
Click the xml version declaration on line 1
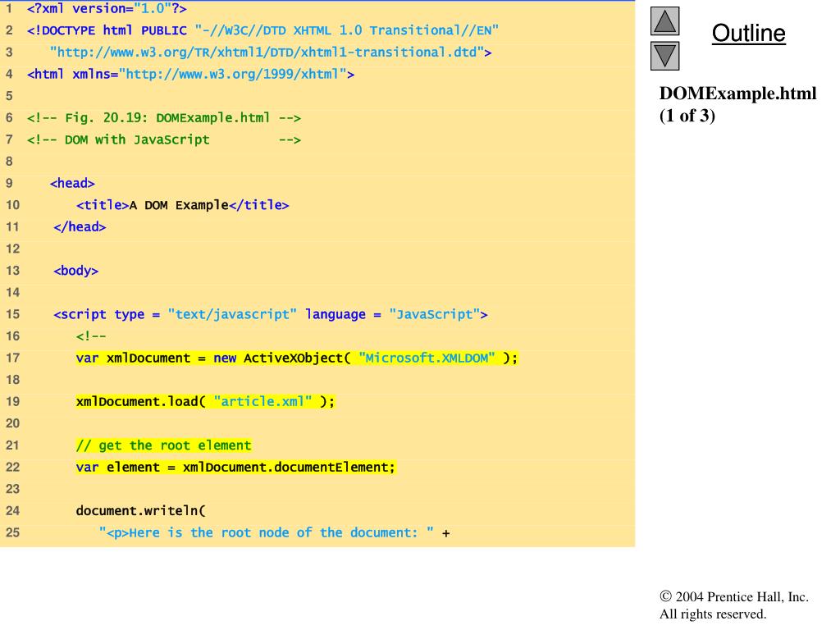[x=107, y=8]
